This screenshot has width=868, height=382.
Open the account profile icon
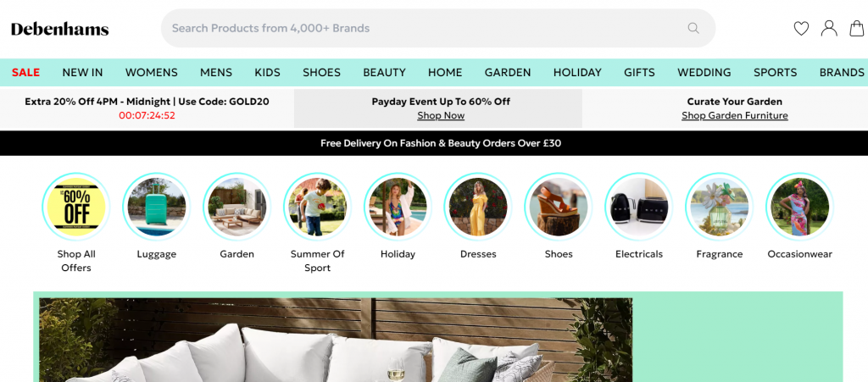829,28
